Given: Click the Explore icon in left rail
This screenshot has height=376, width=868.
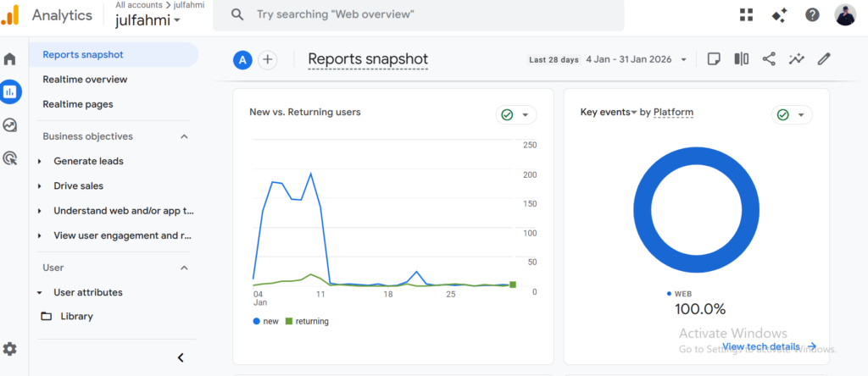Looking at the screenshot, I should 10,125.
